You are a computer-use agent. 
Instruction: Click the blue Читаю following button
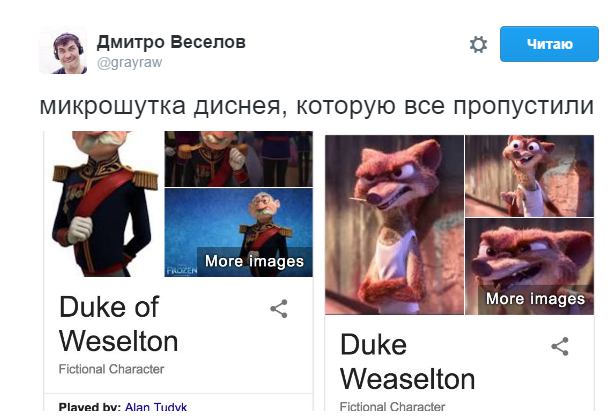(x=549, y=44)
